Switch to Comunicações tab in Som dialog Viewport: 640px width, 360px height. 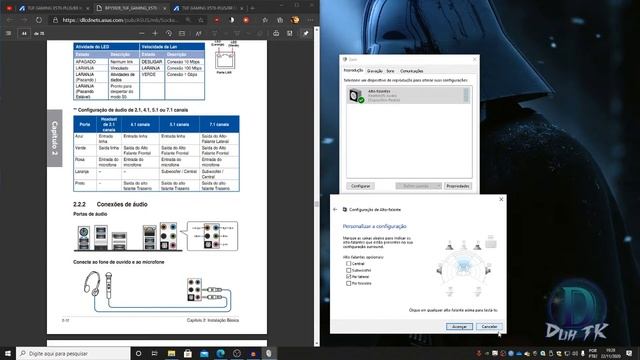pos(411,71)
